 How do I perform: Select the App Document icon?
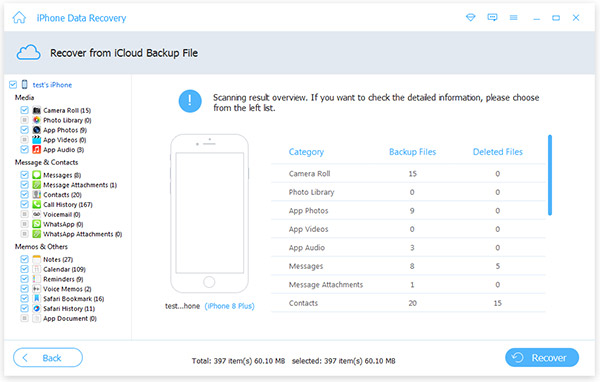[36, 318]
